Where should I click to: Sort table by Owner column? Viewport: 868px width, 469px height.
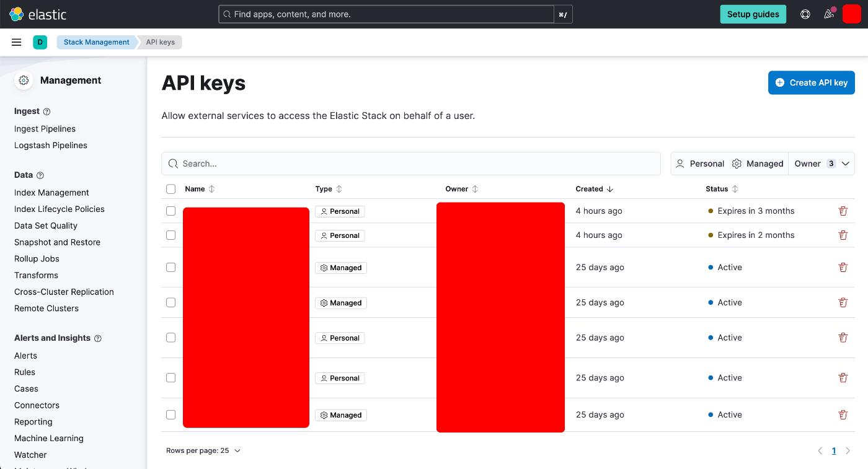pyautogui.click(x=461, y=189)
